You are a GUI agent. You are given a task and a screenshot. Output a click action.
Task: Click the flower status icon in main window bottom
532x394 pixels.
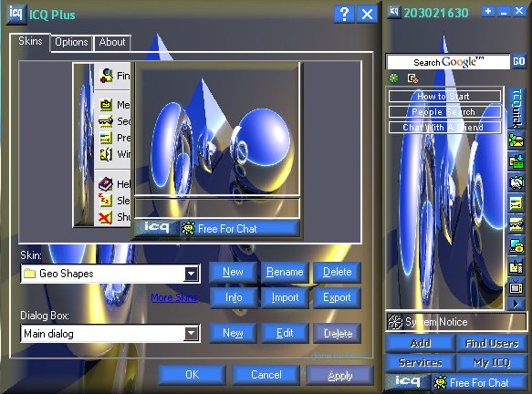440,382
